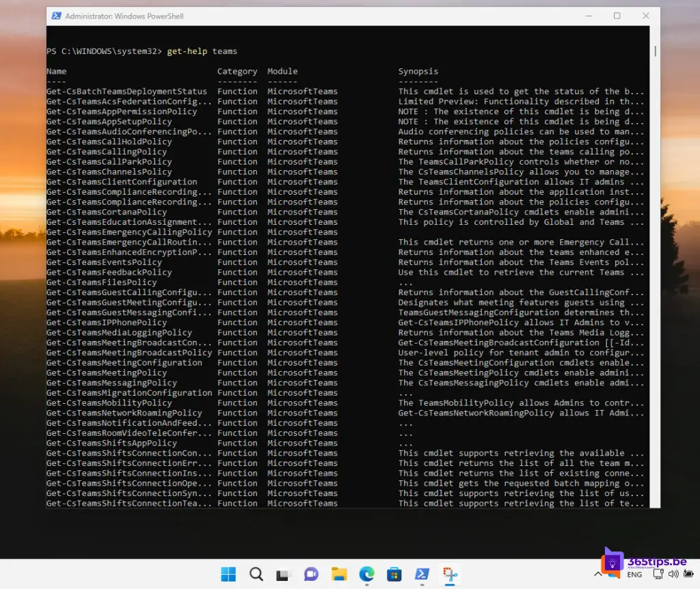Viewport: 700px width, 589px height.
Task: Switch to PowerShell via its taskbar icon
Action: click(422, 574)
